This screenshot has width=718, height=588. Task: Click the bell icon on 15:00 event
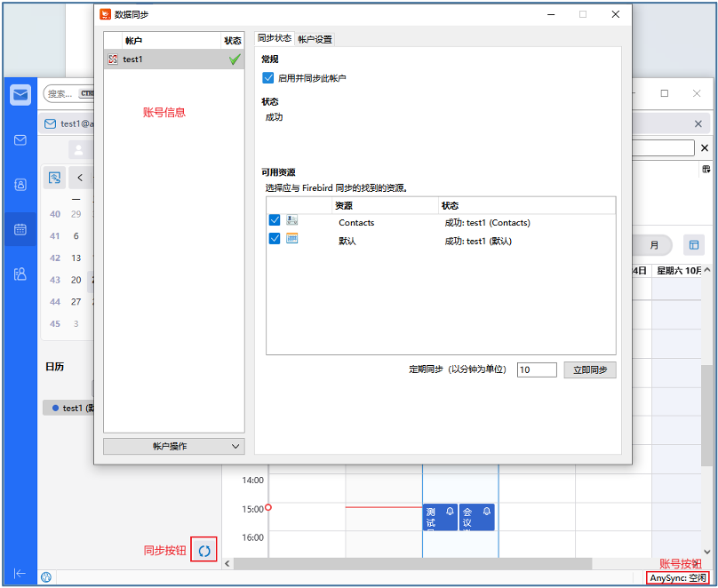click(450, 513)
